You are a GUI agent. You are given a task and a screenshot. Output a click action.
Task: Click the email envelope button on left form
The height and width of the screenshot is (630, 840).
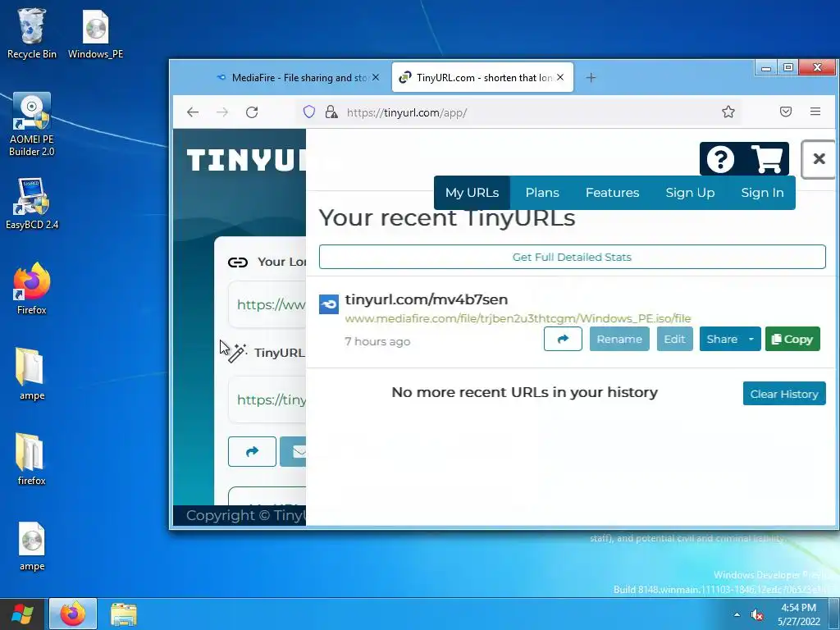[x=294, y=452]
